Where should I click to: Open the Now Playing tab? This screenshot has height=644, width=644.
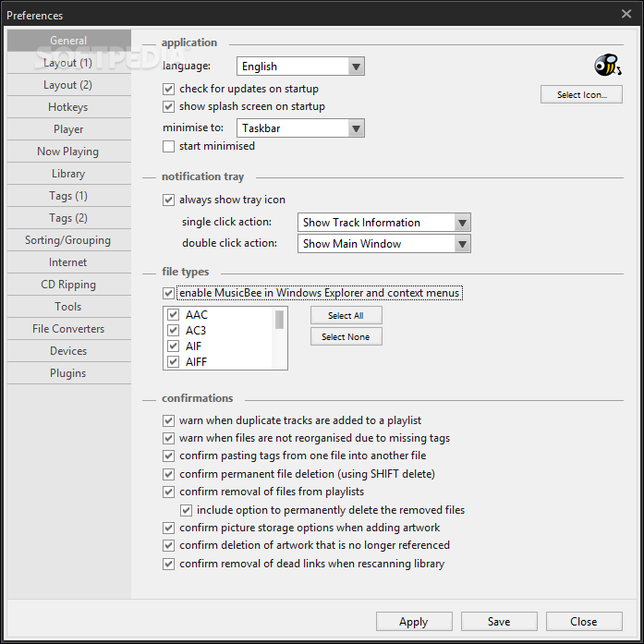(69, 152)
